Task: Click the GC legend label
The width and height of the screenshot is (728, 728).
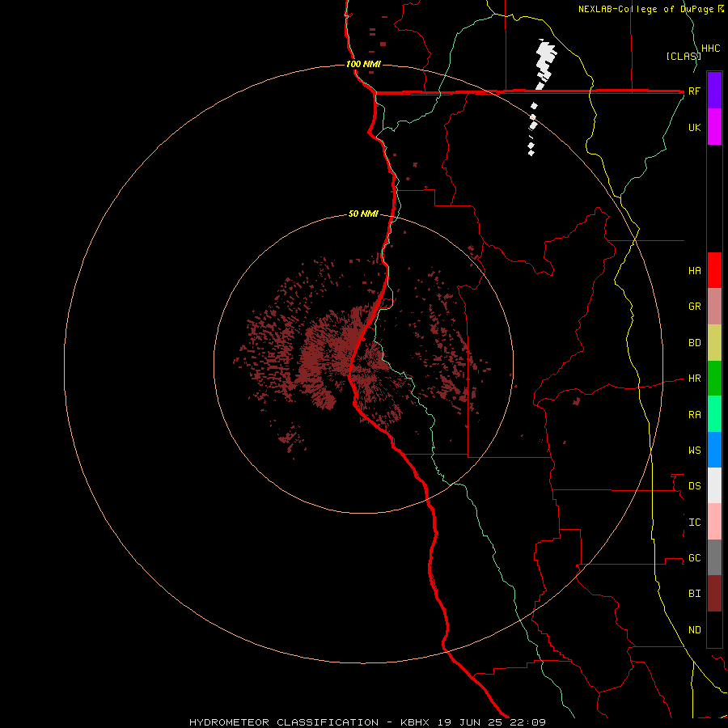Action: (x=694, y=557)
